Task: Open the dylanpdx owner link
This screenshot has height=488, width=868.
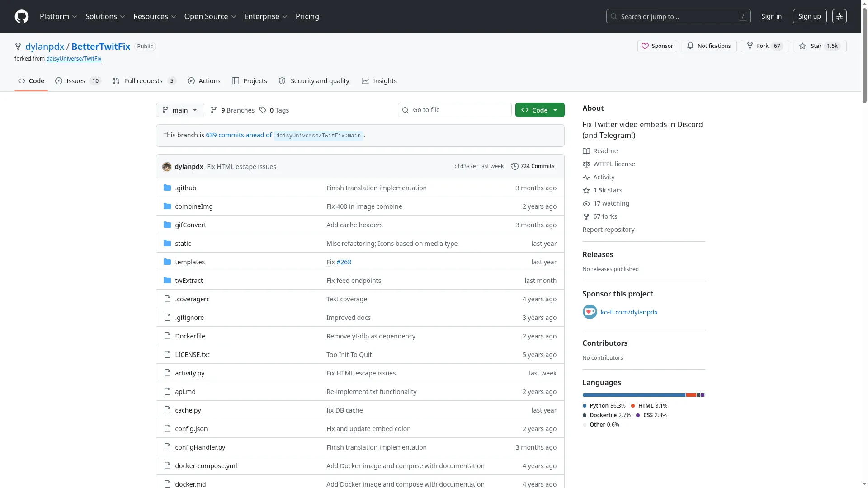Action: [x=45, y=47]
